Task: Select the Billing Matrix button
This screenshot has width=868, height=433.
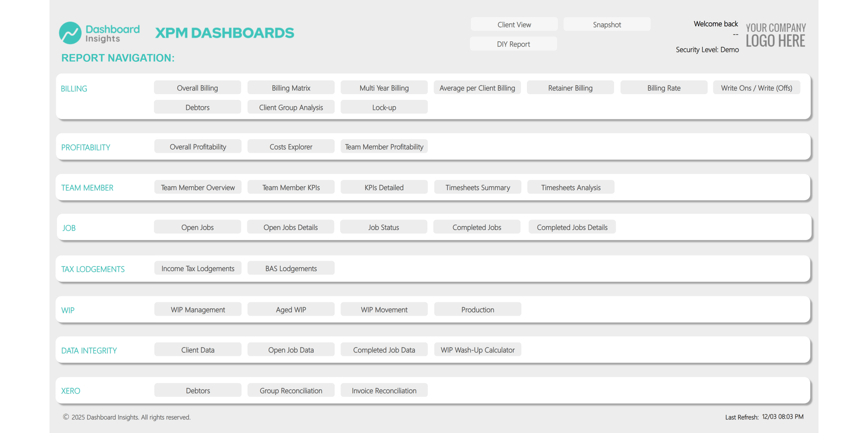Action: (x=291, y=88)
